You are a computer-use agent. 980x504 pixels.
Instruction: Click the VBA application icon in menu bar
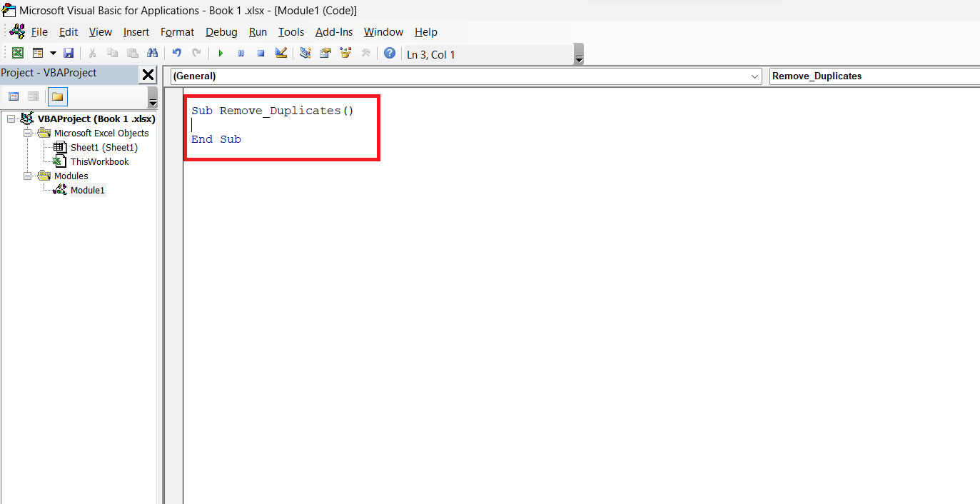(x=16, y=31)
